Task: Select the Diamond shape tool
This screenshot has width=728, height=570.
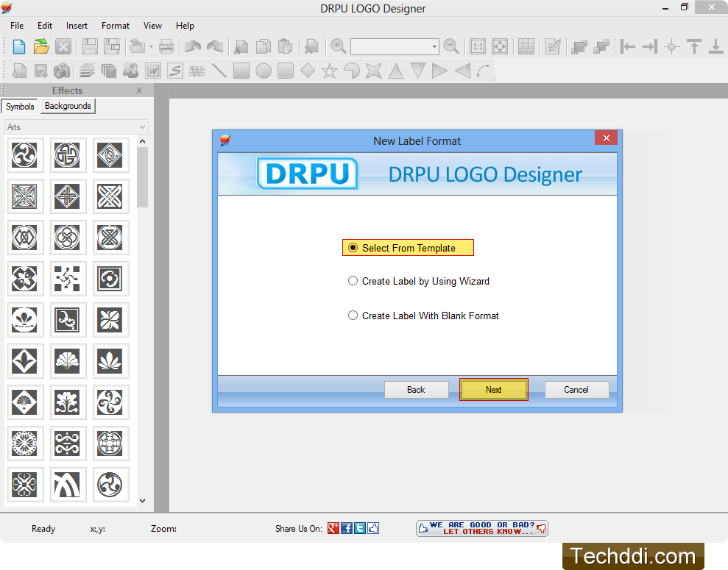Action: coord(308,71)
